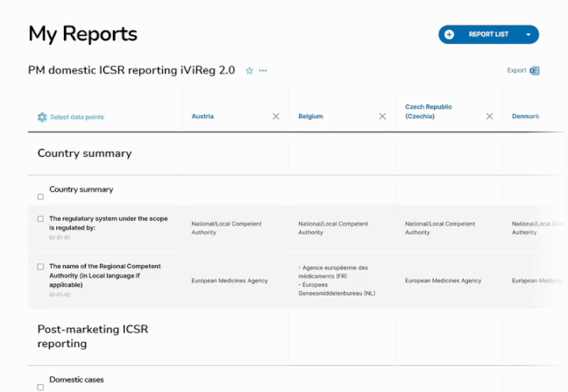The image size is (568, 392).
Task: Open the Report List dropdown arrow
Action: point(529,34)
